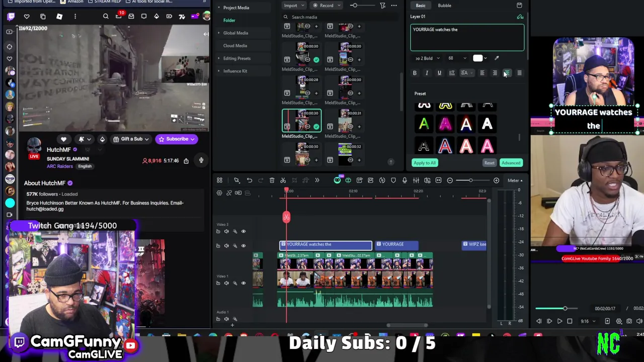Switch to the Bubble tab
This screenshot has height=362, width=644.
point(444,6)
